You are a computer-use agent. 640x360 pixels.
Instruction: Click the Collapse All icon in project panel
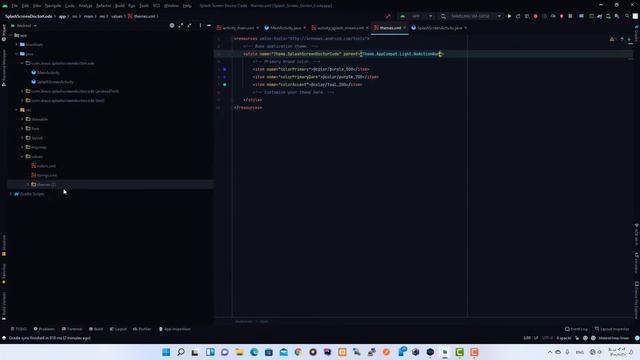[x=190, y=26]
